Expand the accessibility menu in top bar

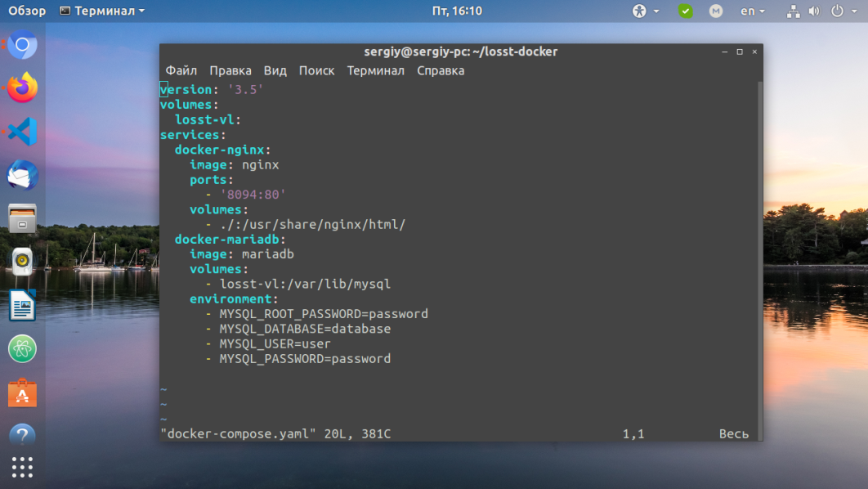pyautogui.click(x=645, y=11)
